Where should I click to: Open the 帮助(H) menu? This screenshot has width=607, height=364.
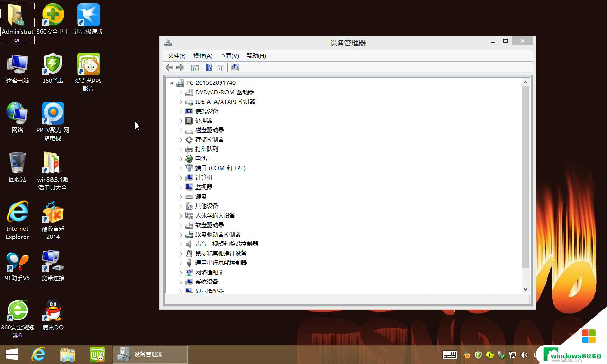(x=256, y=56)
